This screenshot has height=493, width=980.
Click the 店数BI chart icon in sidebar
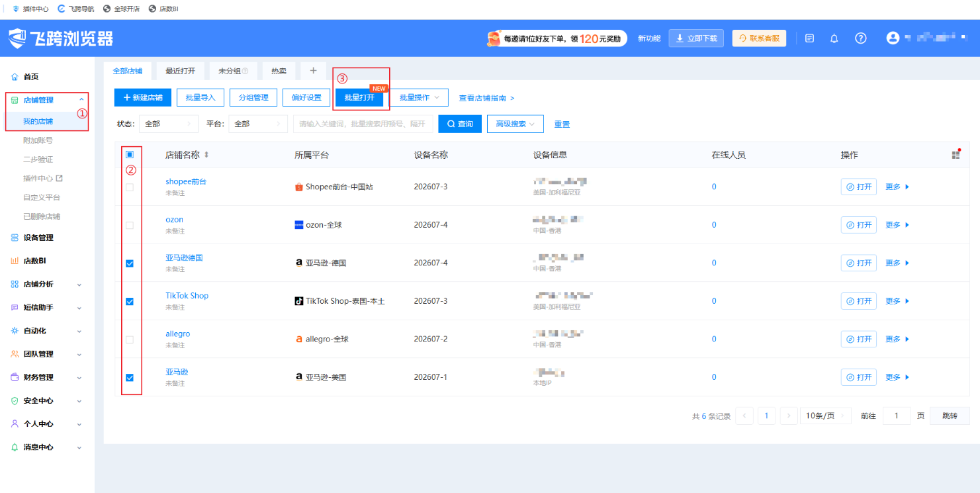pyautogui.click(x=15, y=261)
